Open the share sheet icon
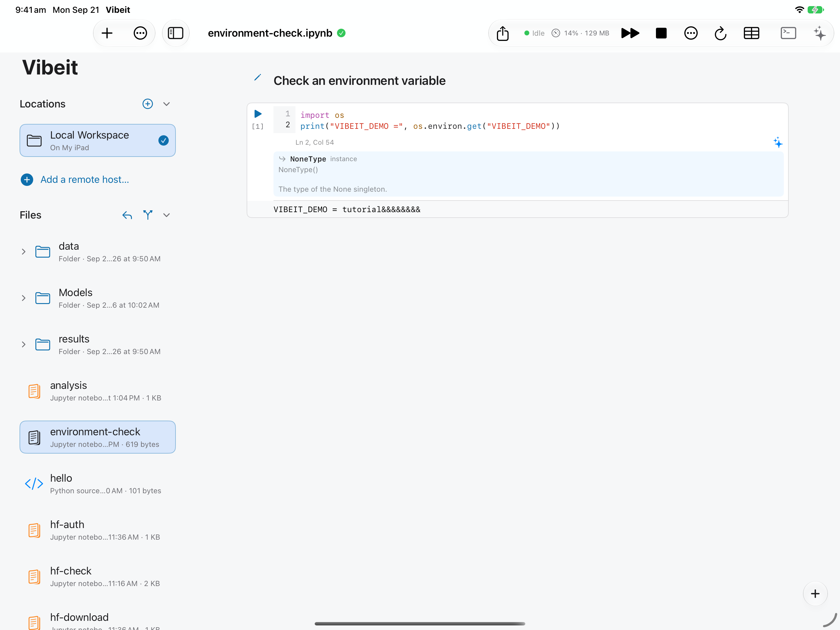The height and width of the screenshot is (630, 840). tap(502, 33)
